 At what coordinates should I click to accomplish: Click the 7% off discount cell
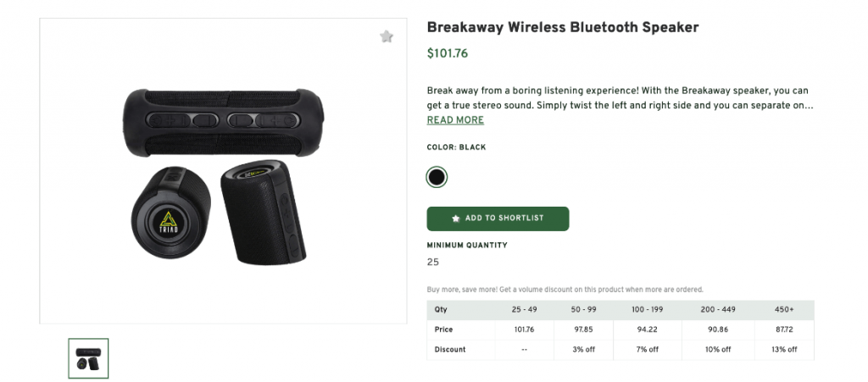pyautogui.click(x=649, y=350)
